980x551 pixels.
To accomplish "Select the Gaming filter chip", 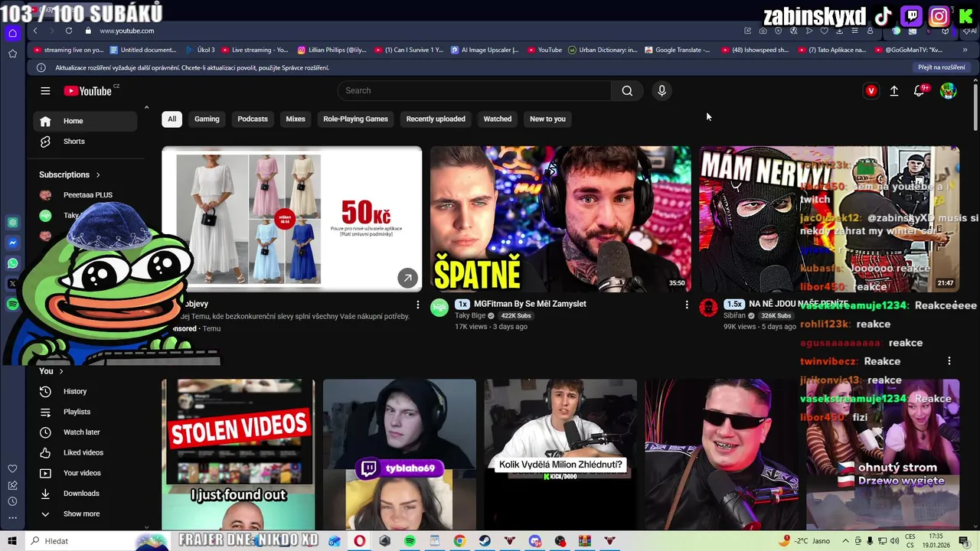I will pyautogui.click(x=207, y=119).
